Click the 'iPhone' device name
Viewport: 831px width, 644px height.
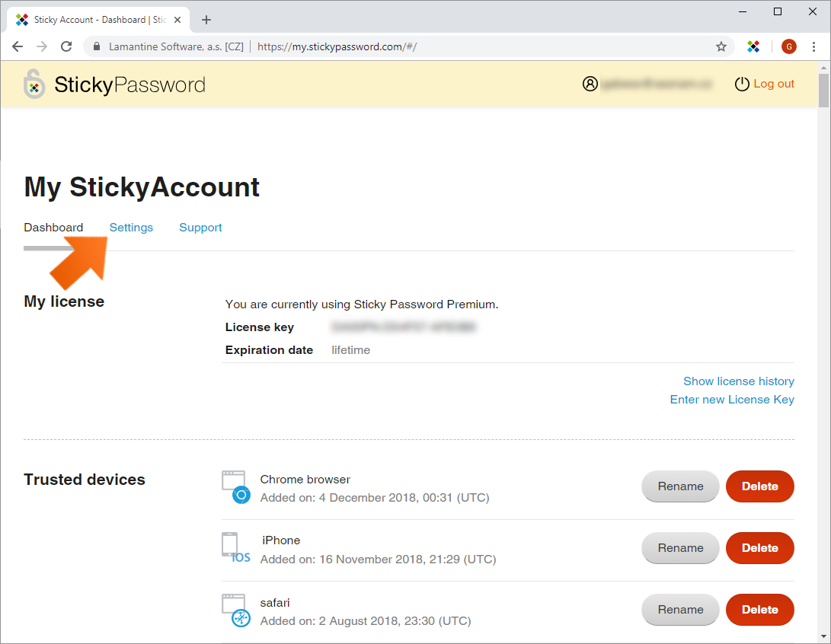pyautogui.click(x=281, y=540)
